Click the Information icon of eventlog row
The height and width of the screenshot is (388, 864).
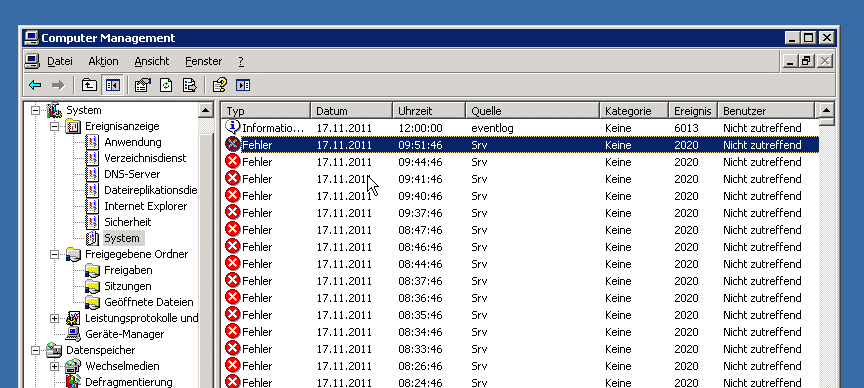point(233,127)
